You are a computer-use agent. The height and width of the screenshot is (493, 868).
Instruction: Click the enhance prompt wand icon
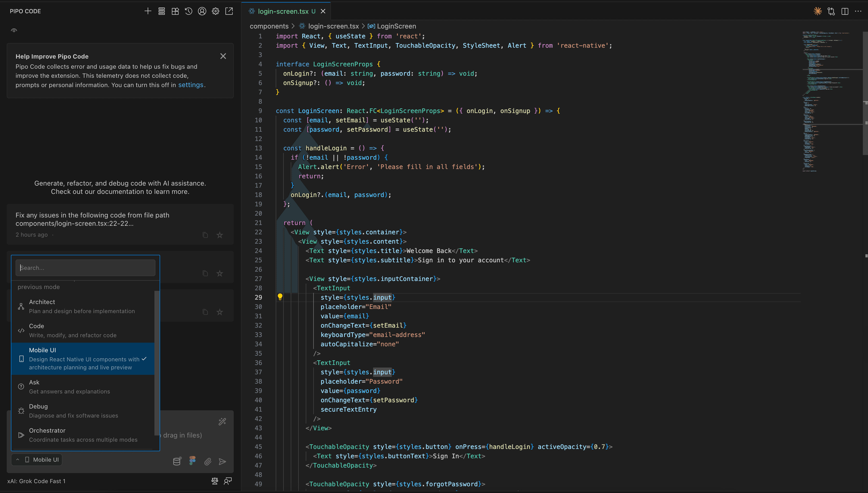pyautogui.click(x=222, y=421)
